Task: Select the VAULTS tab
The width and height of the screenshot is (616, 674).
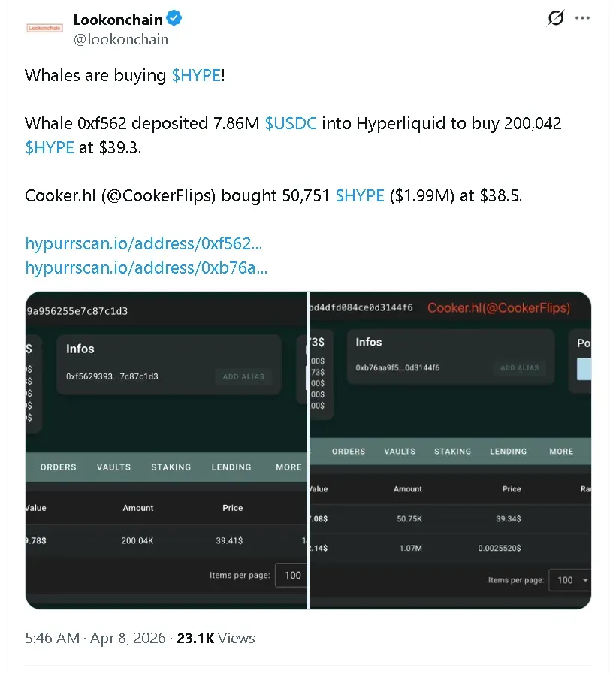Action: click(113, 467)
